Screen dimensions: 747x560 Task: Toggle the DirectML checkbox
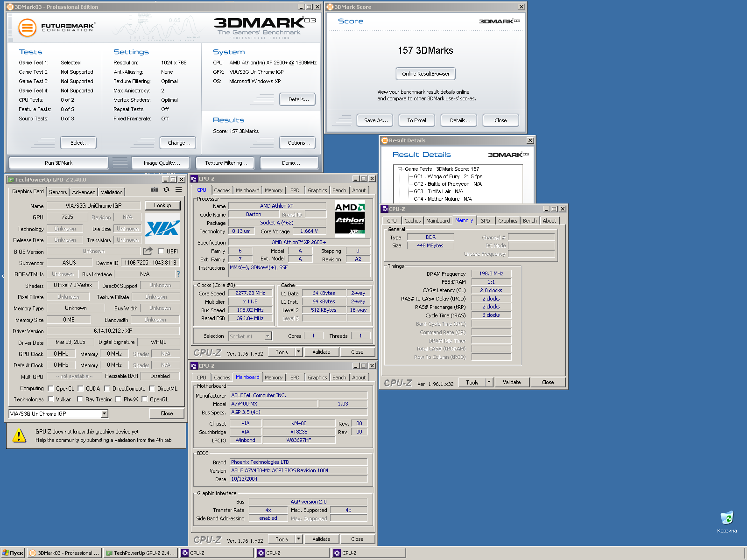click(152, 389)
